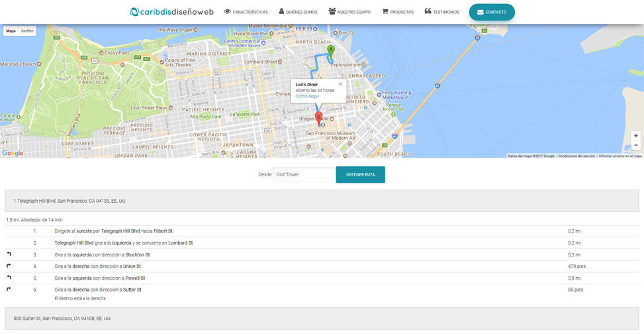Zoom out the map with minus
644x334 pixels.
[x=635, y=145]
